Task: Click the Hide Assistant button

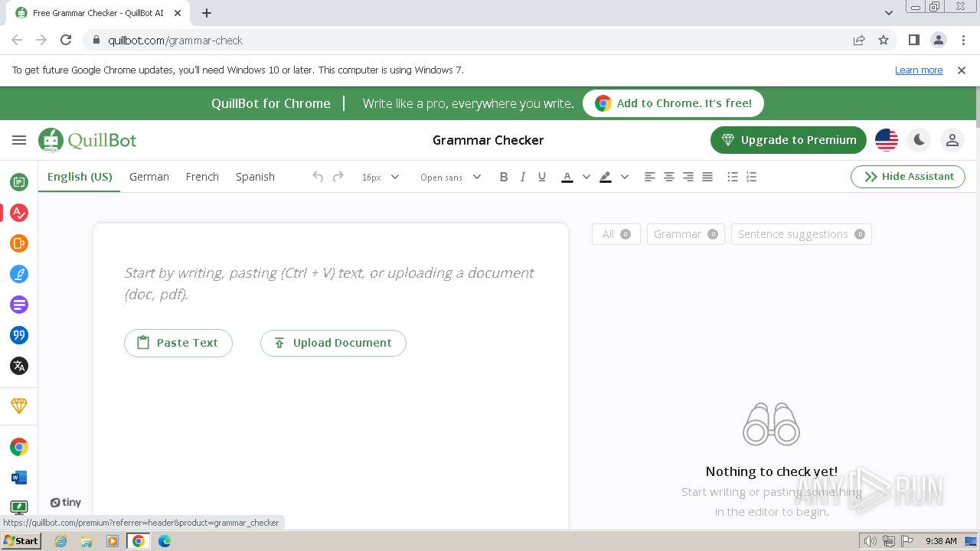Action: 908,177
